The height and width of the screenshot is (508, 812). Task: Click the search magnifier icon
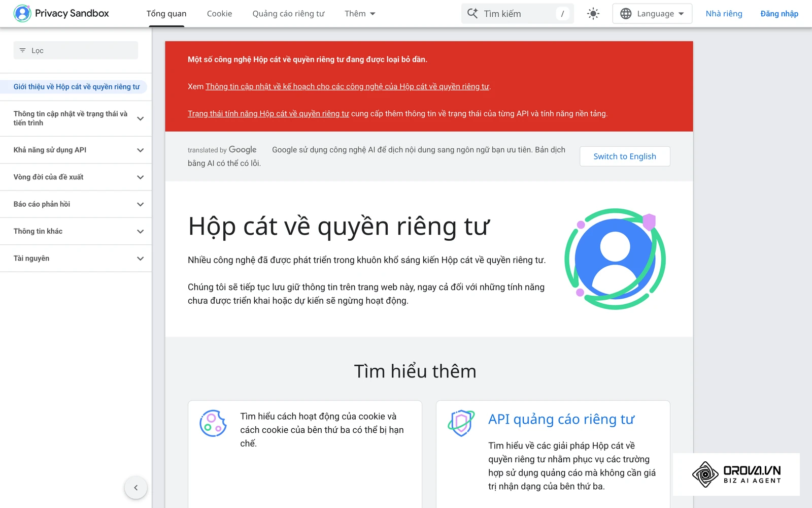click(472, 14)
